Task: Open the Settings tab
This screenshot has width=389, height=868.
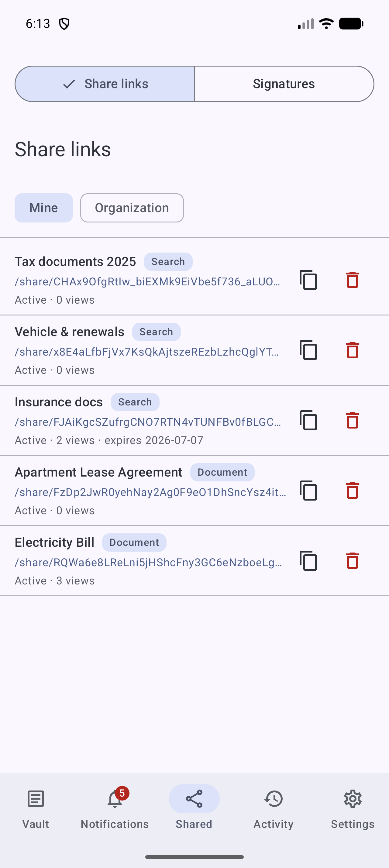Action: click(x=353, y=809)
